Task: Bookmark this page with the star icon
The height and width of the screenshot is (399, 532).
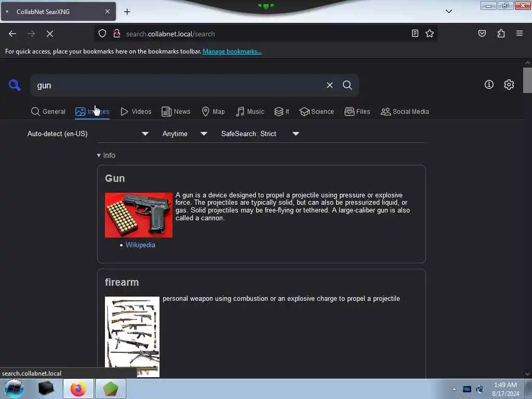Action: tap(430, 33)
